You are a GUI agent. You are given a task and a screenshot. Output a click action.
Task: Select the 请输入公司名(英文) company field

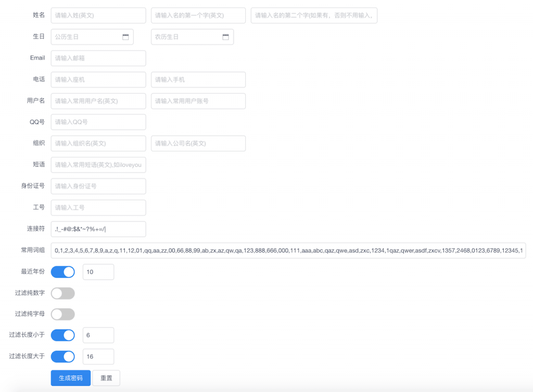coord(198,143)
